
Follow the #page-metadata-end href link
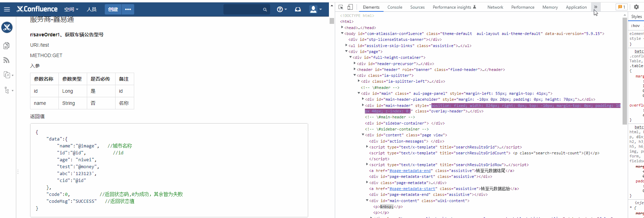(410, 171)
